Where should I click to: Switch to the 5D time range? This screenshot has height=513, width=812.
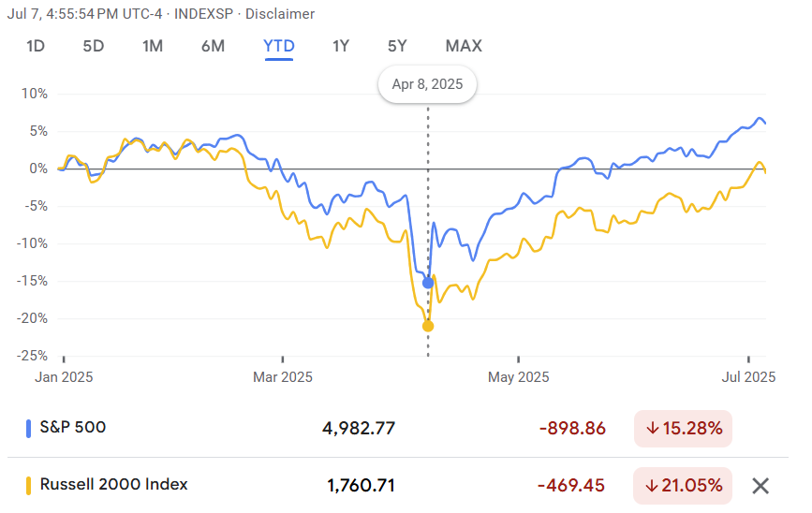tap(94, 46)
